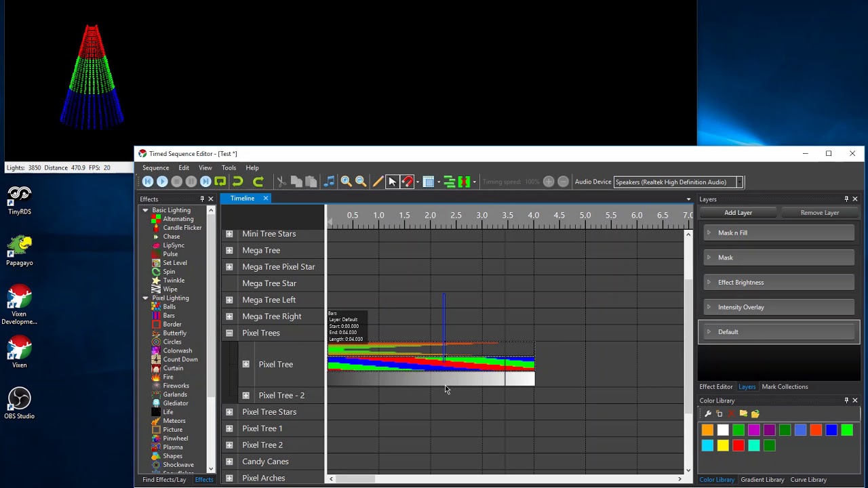Toggle the magnet snap-to option
The width and height of the screenshot is (868, 488).
(407, 182)
